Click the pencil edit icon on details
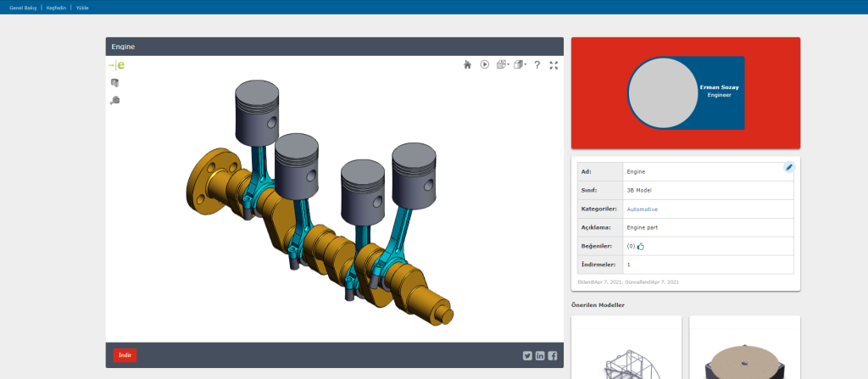The height and width of the screenshot is (379, 868). [x=789, y=167]
